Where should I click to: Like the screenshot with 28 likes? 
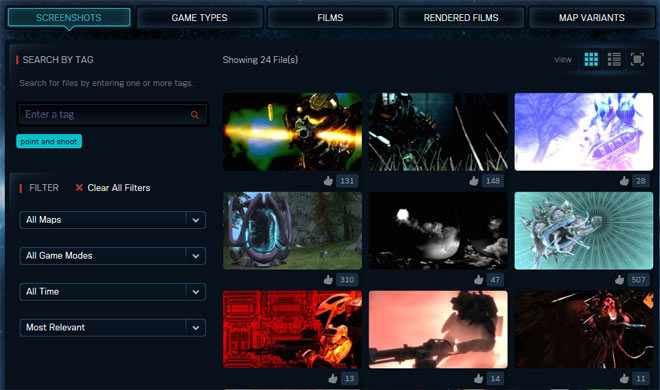(x=624, y=181)
